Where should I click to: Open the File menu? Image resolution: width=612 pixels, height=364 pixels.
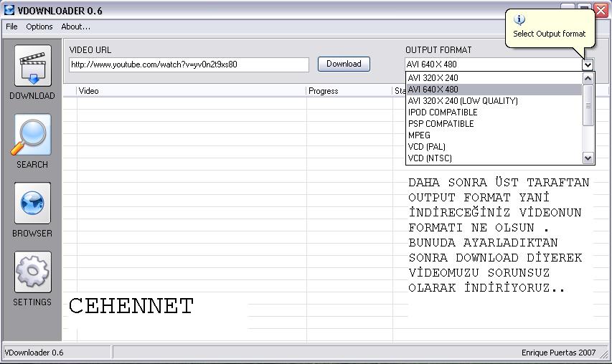tap(11, 27)
